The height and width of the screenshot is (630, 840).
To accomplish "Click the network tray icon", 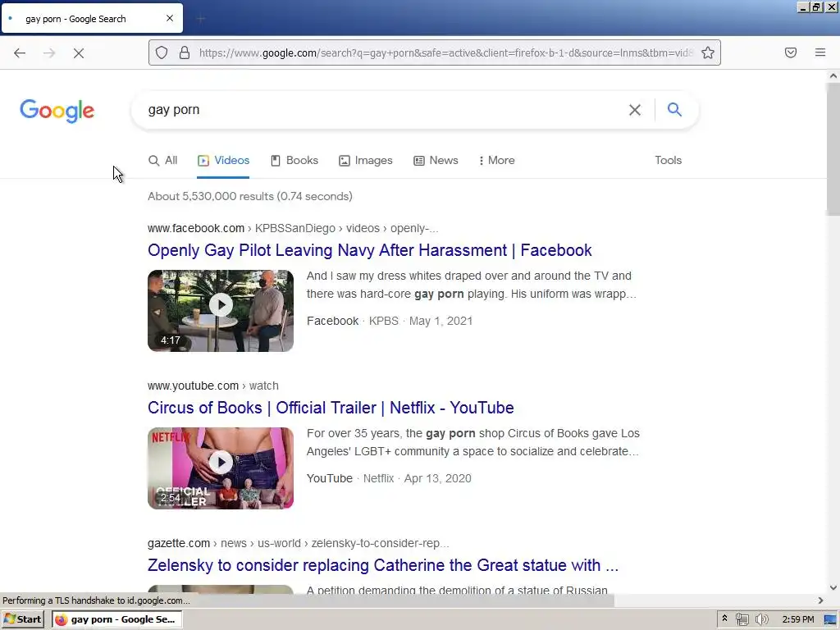I will point(742,619).
